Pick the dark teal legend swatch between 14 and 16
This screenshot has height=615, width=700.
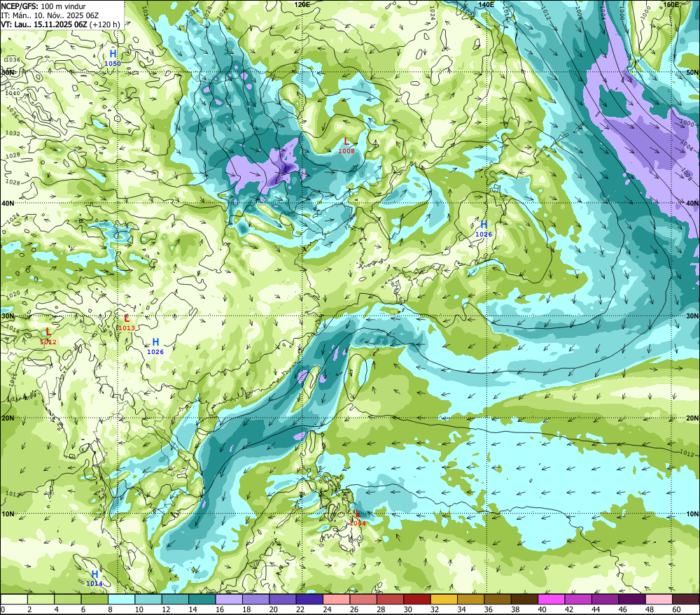202,599
